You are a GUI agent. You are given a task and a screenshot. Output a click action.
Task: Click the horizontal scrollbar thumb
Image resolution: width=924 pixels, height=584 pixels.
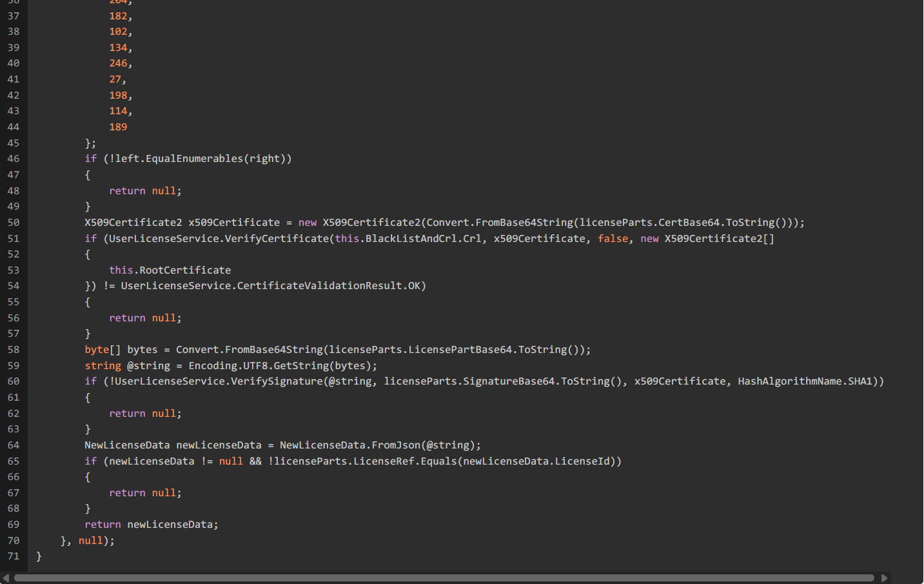tap(444, 578)
